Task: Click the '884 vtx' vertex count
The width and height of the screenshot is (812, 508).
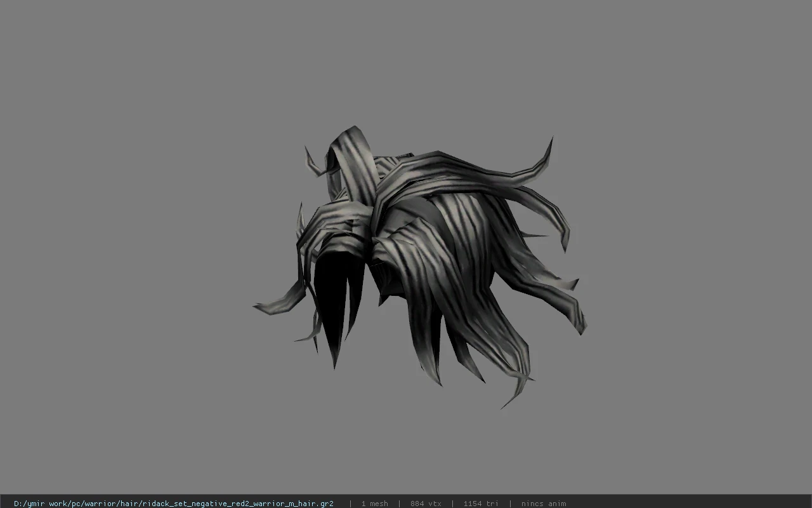Action: pyautogui.click(x=426, y=504)
